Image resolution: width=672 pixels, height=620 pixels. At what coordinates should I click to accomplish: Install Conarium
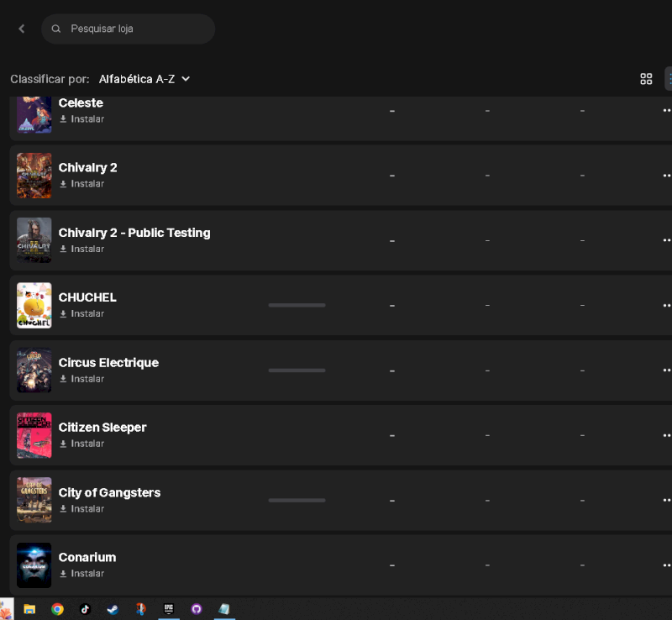(x=81, y=574)
